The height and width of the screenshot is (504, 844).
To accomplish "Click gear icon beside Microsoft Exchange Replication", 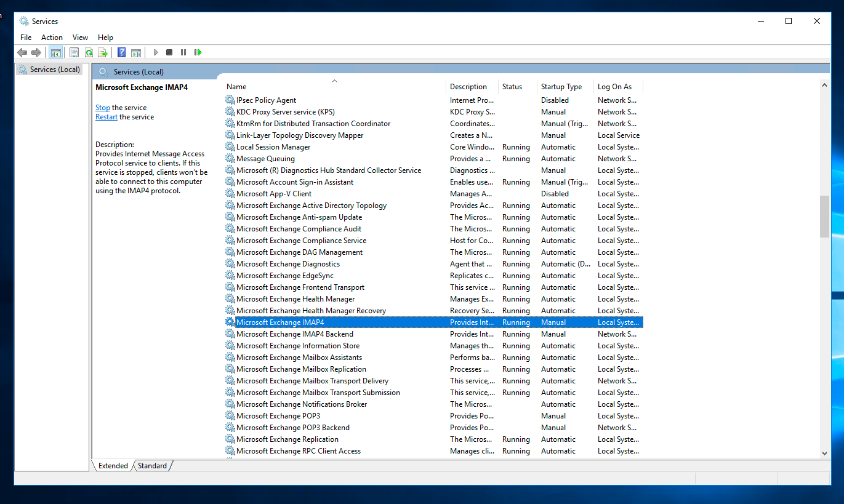I will (230, 439).
